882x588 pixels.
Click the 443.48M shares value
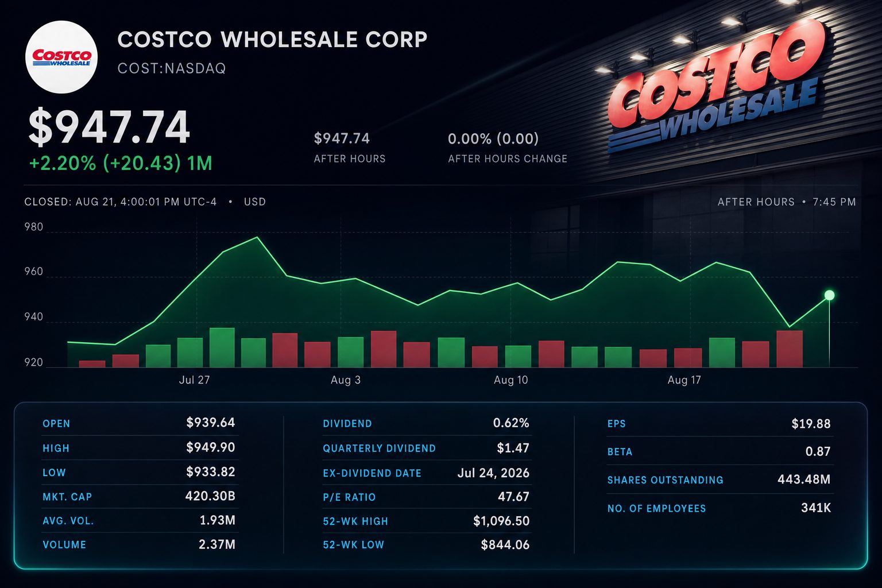(x=804, y=479)
